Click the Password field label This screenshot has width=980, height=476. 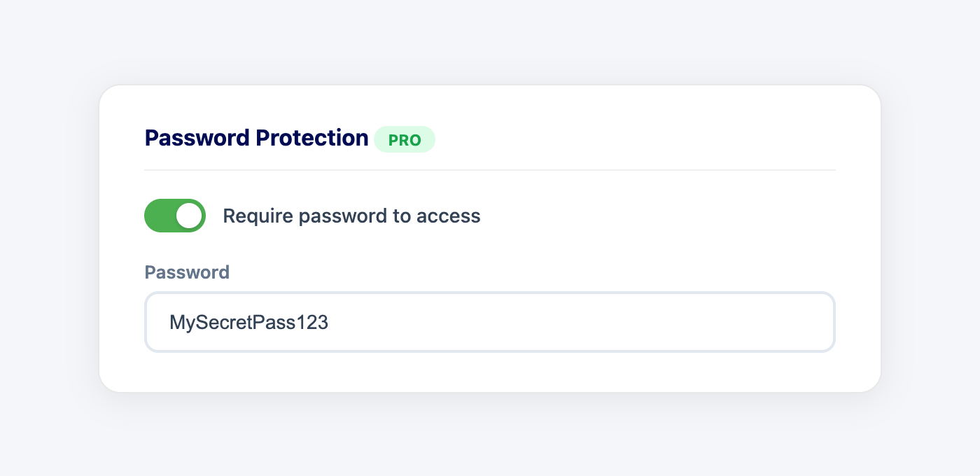tap(187, 272)
